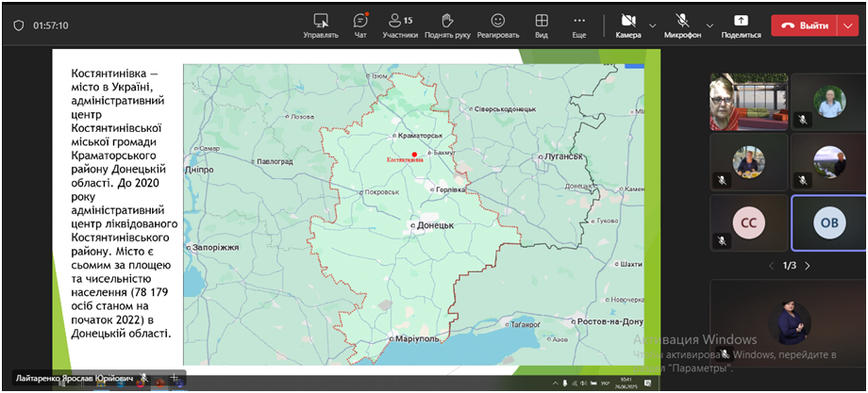This screenshot has width=868, height=393.
Task: Open the Реагировать reactions menu
Action: pyautogui.click(x=497, y=25)
